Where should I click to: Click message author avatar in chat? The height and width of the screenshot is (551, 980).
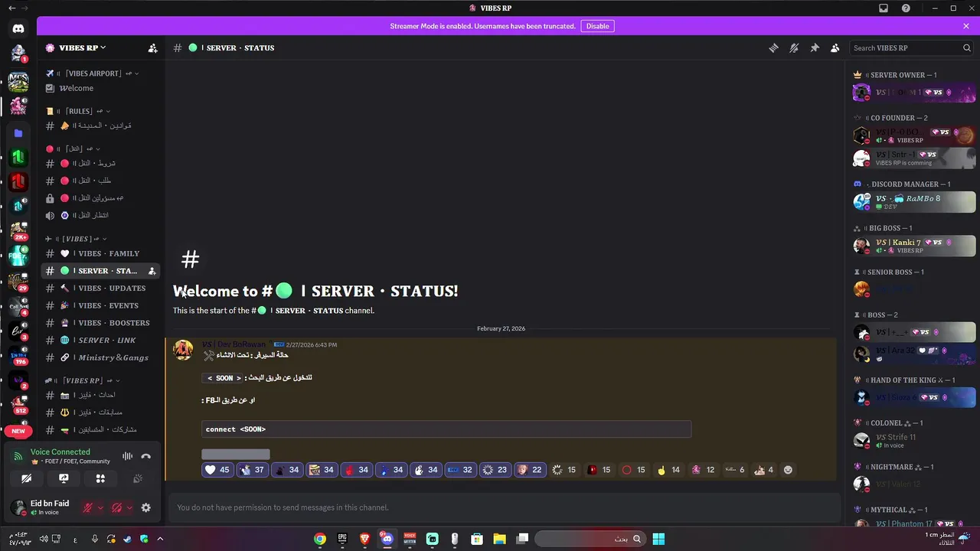point(183,350)
